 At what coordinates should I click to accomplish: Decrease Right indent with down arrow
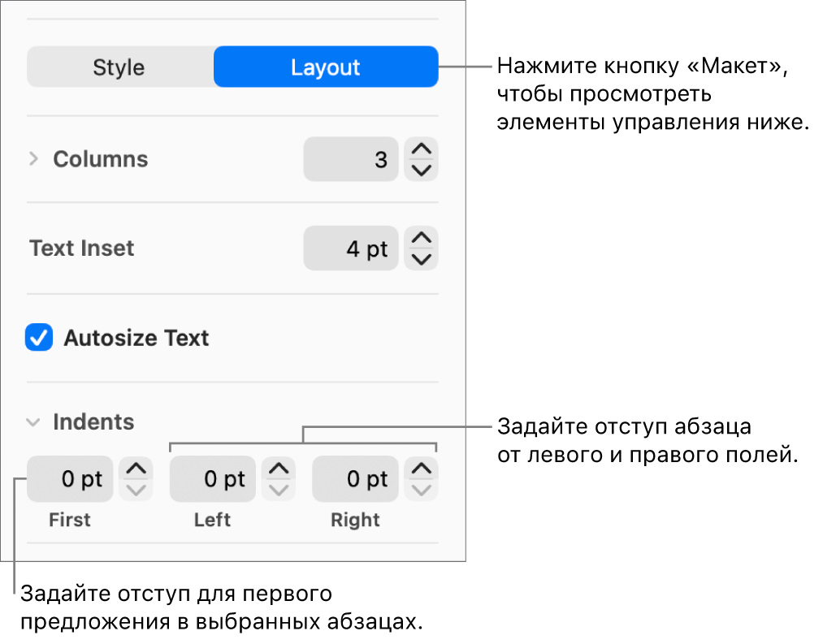point(421,490)
